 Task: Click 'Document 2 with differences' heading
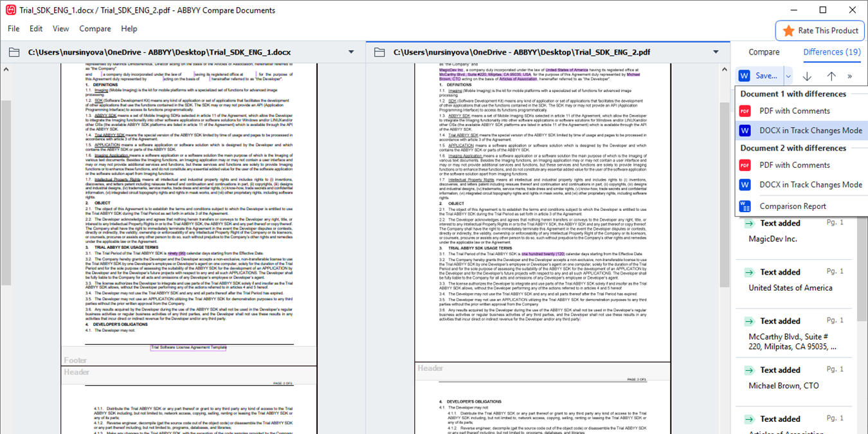click(x=793, y=148)
